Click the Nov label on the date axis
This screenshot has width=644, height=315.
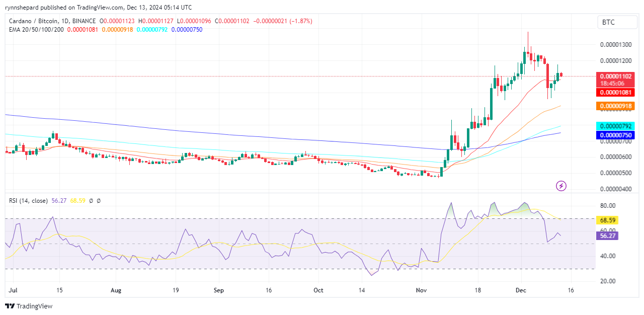(x=422, y=290)
